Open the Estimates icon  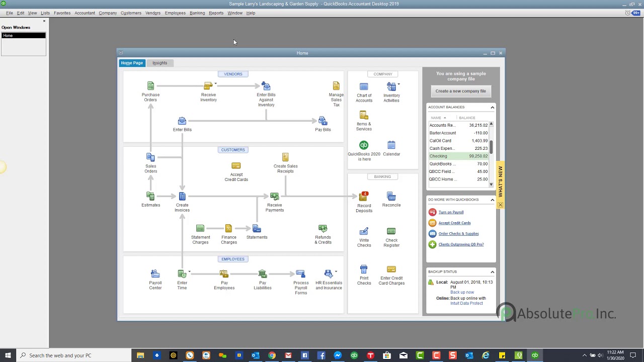click(x=150, y=196)
